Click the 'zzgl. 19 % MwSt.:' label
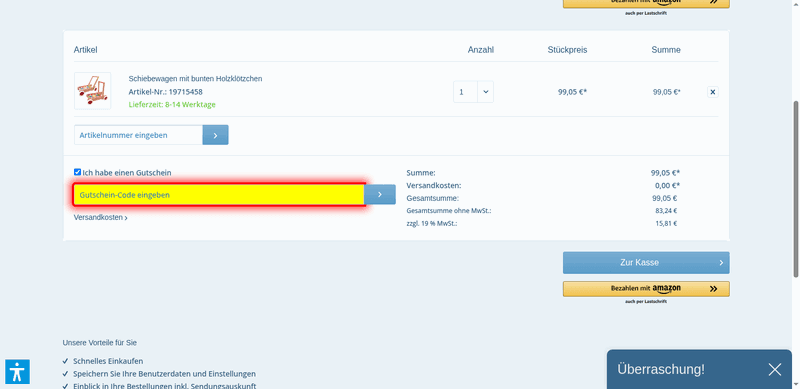 point(432,224)
